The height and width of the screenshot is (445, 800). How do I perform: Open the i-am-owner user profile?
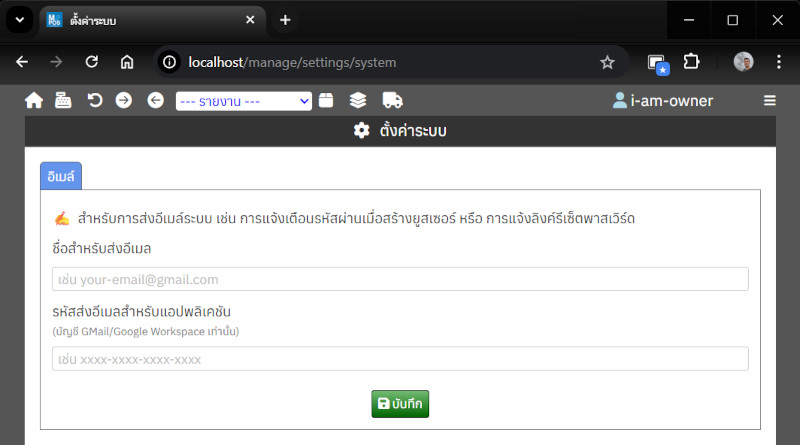click(663, 100)
